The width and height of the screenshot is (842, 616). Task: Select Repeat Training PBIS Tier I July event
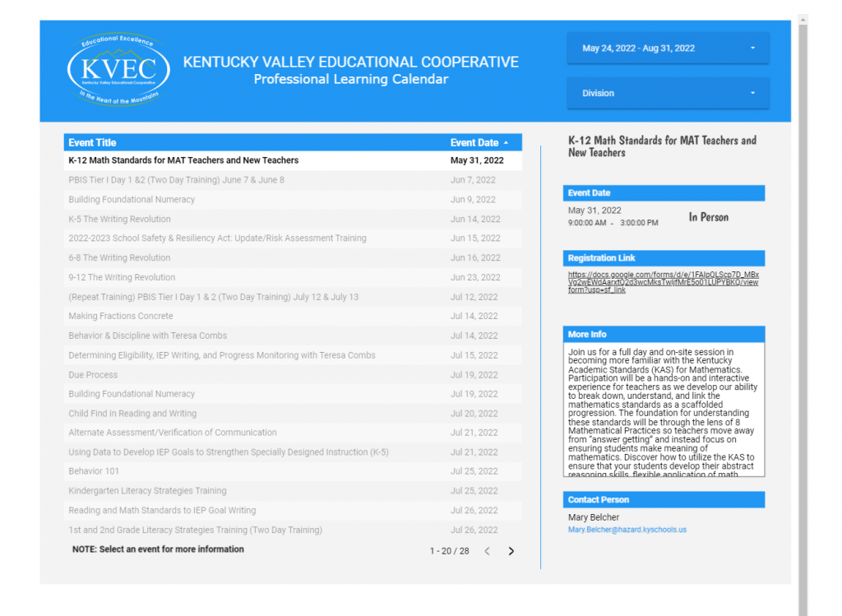[293, 297]
